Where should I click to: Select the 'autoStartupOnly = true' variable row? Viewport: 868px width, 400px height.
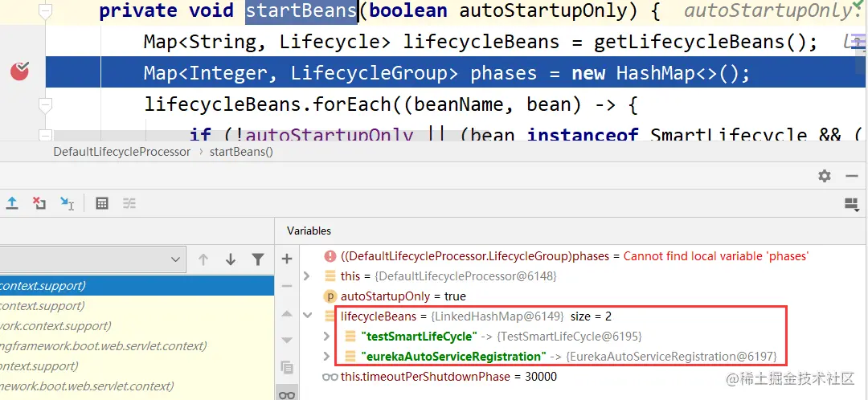point(583,296)
